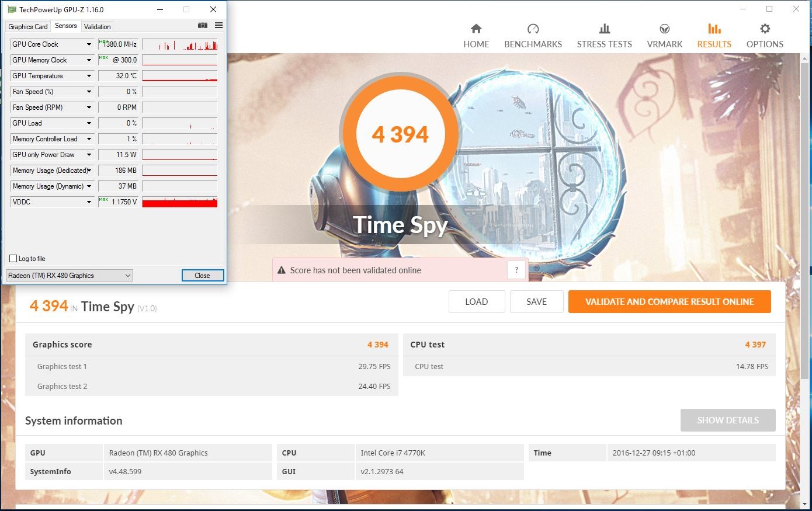
Task: Click the warning triangle icon by validation message
Action: tap(281, 270)
